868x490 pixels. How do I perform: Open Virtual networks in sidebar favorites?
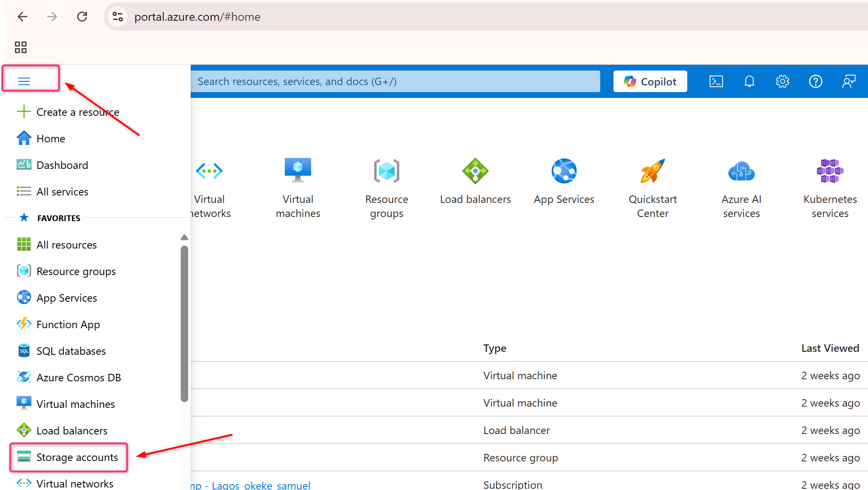(65, 484)
